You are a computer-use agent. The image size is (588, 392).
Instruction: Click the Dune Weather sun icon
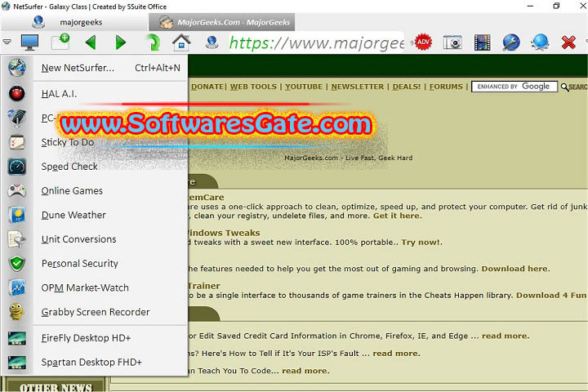point(17,215)
